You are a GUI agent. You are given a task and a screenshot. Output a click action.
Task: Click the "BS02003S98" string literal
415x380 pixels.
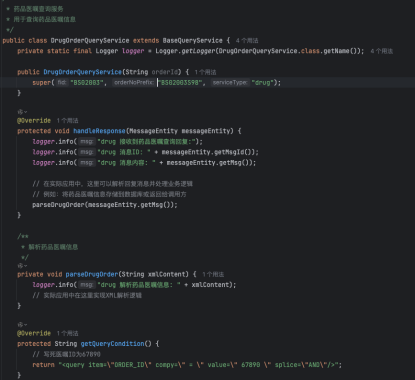180,83
